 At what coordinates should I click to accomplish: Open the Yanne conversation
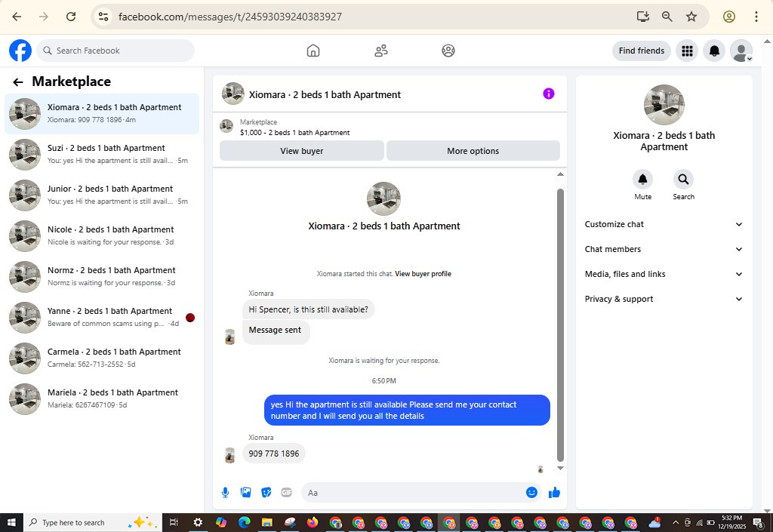tap(102, 318)
